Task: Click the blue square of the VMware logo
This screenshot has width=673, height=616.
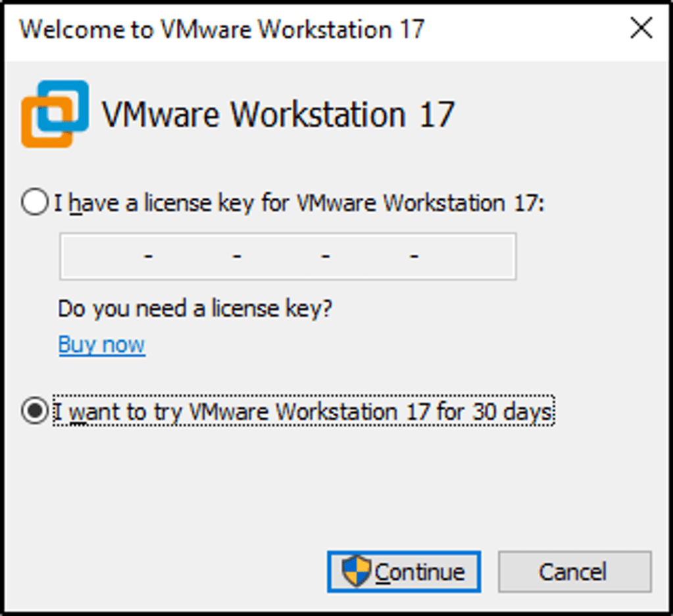Action: pos(68,100)
